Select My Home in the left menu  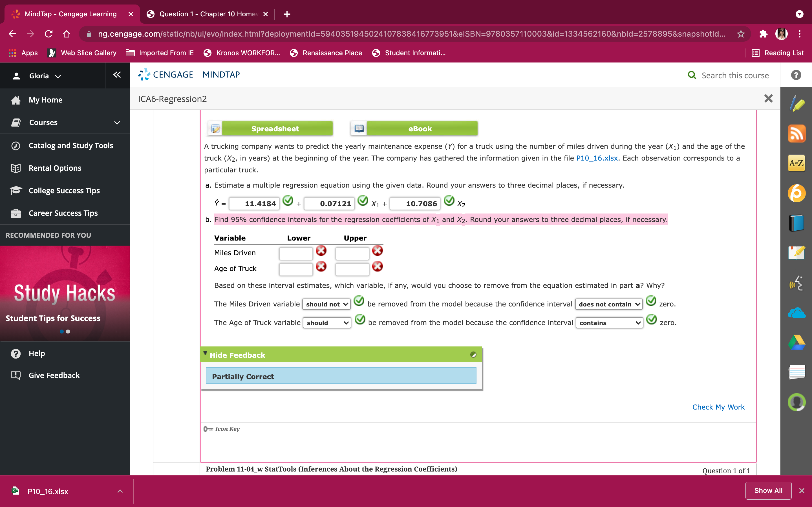(45, 100)
